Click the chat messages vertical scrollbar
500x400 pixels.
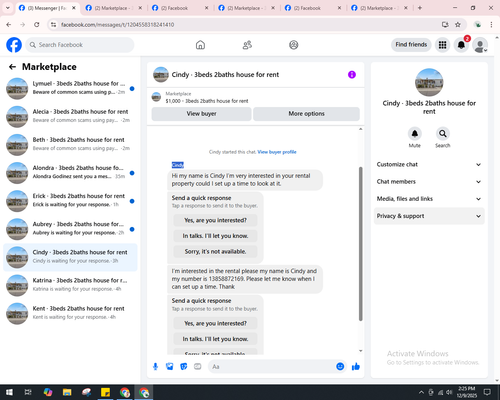[360, 243]
